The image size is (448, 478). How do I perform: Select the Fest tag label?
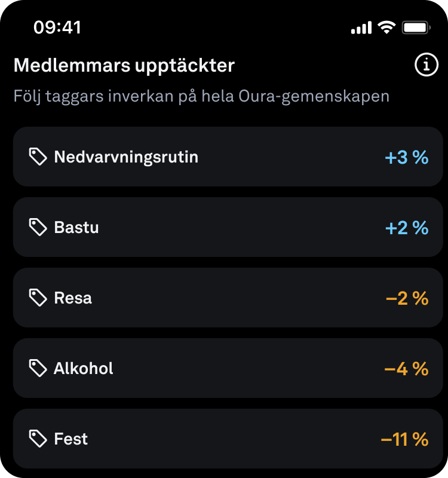[x=71, y=439]
